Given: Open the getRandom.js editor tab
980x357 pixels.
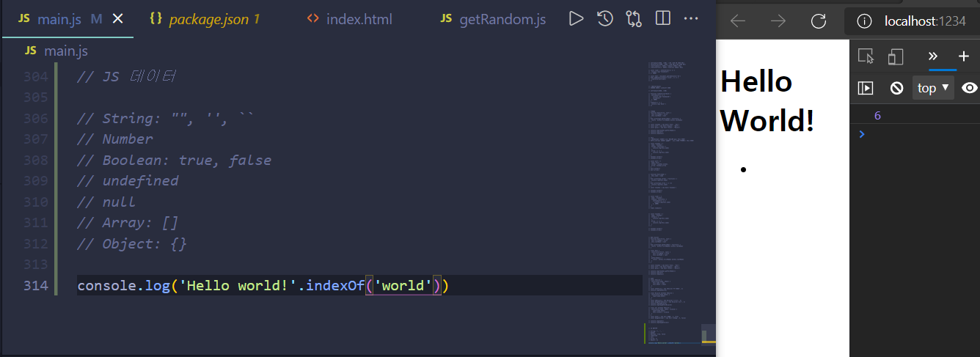Looking at the screenshot, I should pyautogui.click(x=493, y=19).
